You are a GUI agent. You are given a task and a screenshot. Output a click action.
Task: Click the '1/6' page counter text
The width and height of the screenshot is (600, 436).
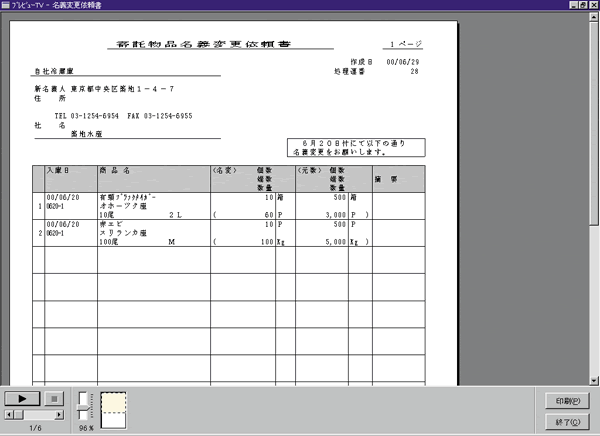35,428
